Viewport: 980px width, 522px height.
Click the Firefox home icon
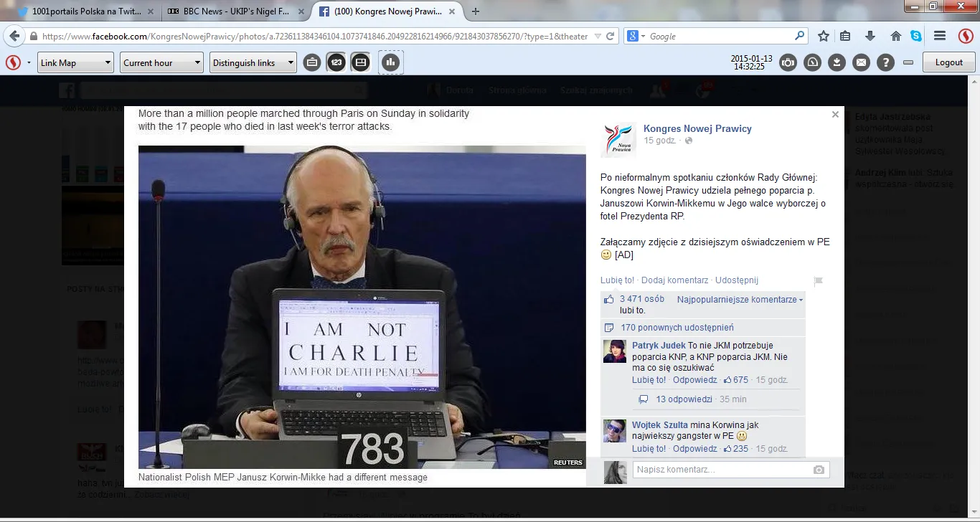point(895,36)
